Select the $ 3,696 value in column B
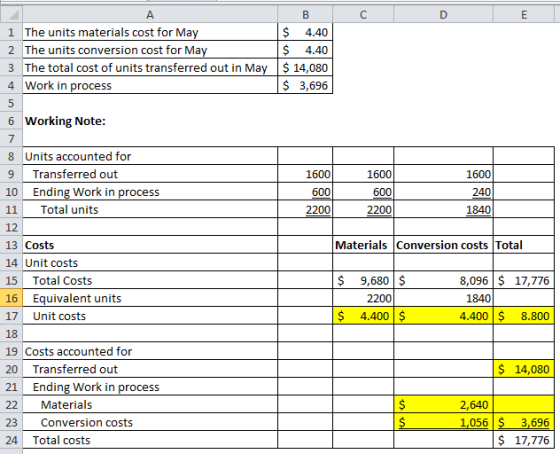560x454 pixels. [x=305, y=85]
